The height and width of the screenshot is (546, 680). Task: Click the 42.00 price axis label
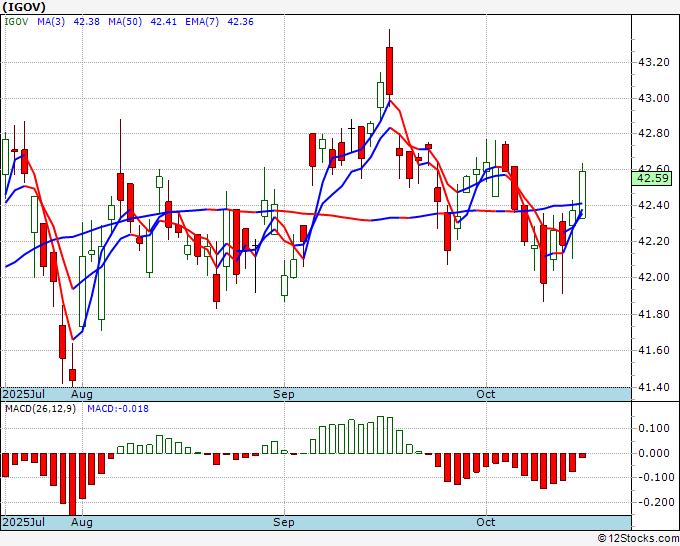click(x=654, y=277)
